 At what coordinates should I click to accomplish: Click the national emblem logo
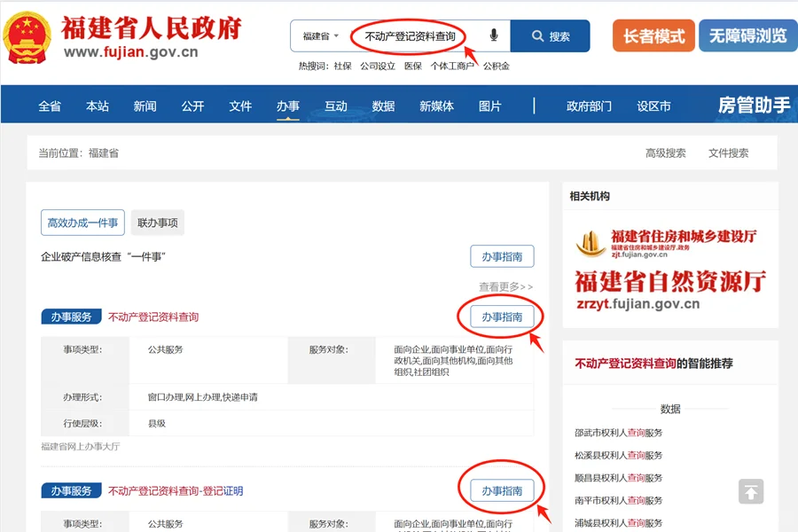point(27,37)
